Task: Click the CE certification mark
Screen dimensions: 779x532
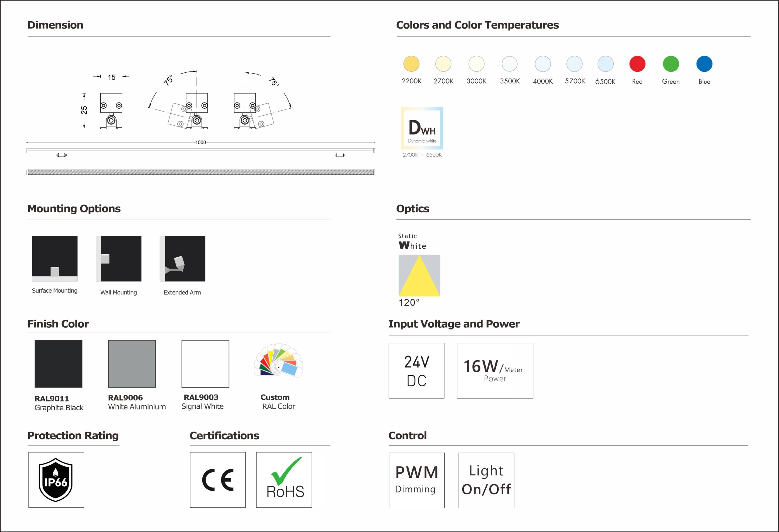Action: 218,480
